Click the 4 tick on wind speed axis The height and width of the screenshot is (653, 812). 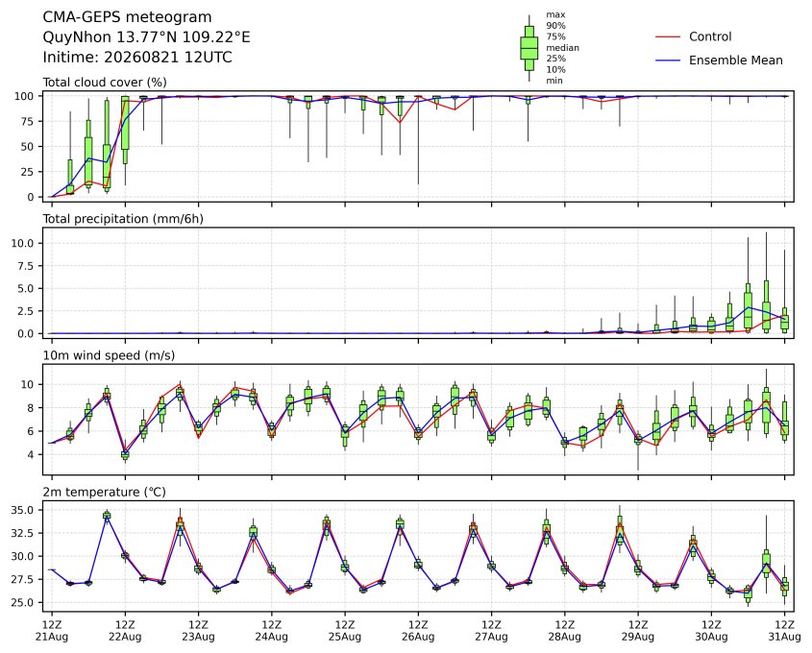coord(31,454)
